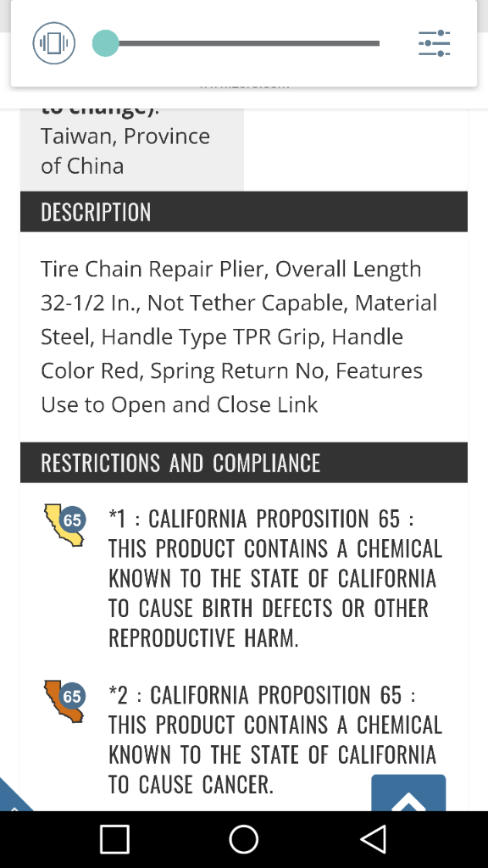Image resolution: width=488 pixels, height=868 pixels.
Task: Click the orange California Prop 65 icon
Action: [64, 701]
